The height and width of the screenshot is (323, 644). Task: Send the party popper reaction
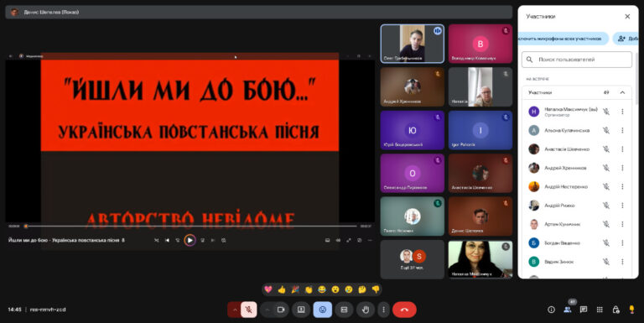(x=295, y=289)
